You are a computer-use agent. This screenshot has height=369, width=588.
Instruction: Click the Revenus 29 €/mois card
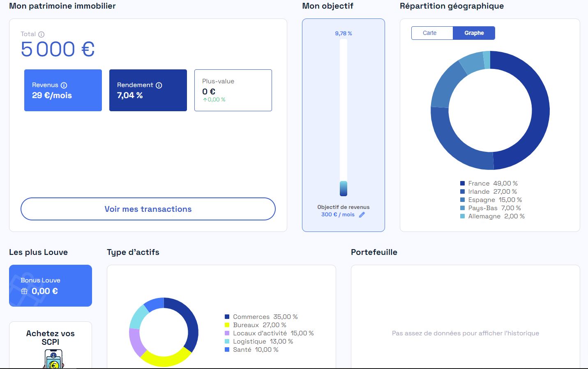pos(63,90)
